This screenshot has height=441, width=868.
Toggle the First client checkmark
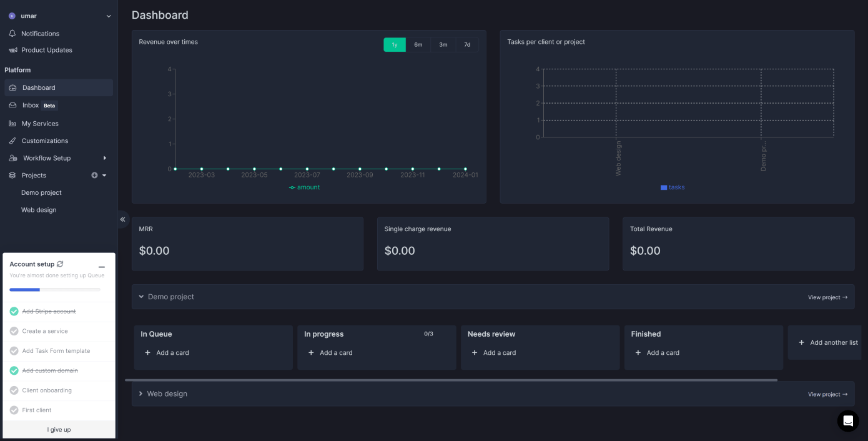coord(14,410)
